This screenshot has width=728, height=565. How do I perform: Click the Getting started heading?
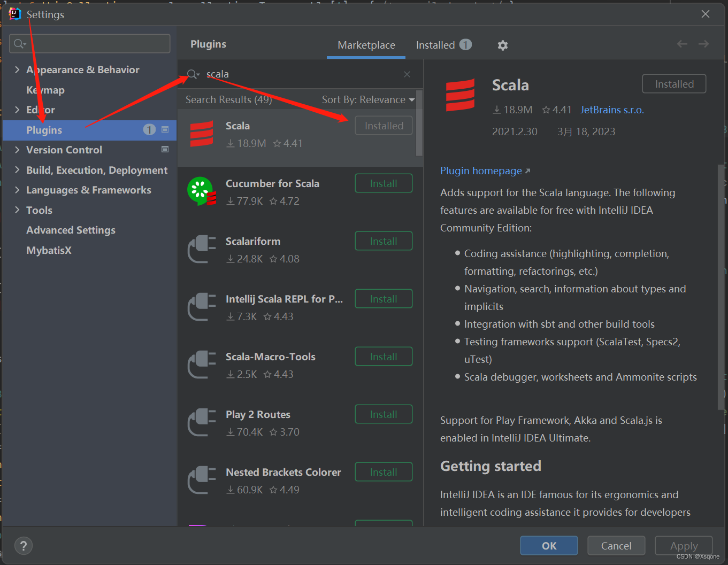click(491, 466)
